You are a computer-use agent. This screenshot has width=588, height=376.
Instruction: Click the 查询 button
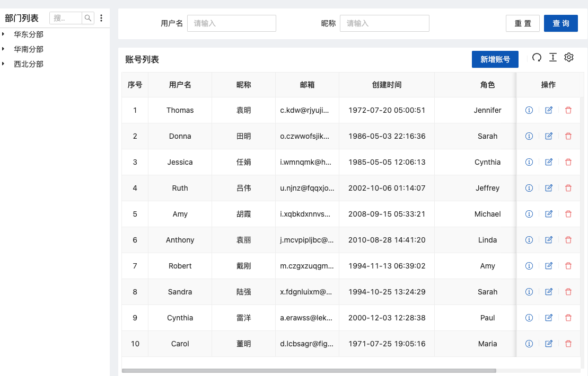coord(560,23)
